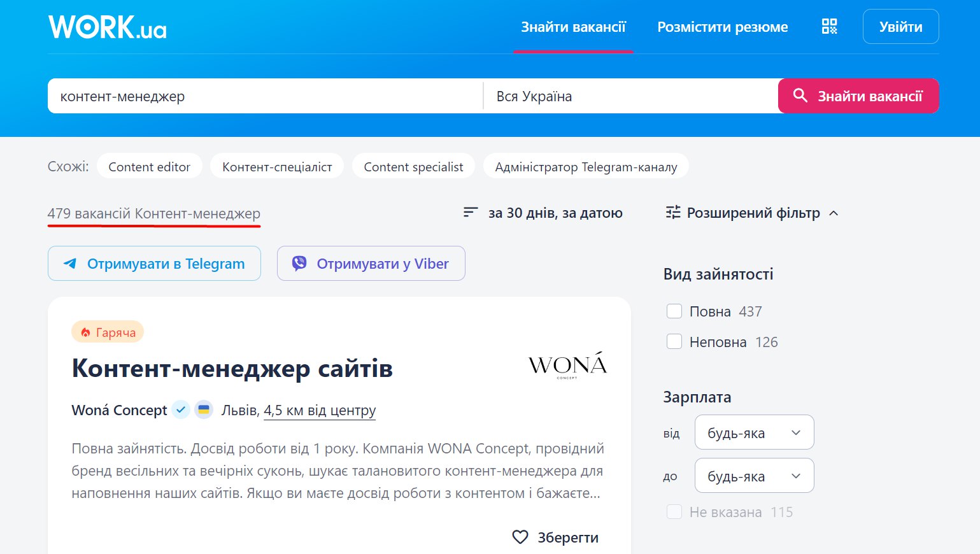Screen dimensions: 980x554
Task: Click the Схожі: label
Action: pos(68,167)
